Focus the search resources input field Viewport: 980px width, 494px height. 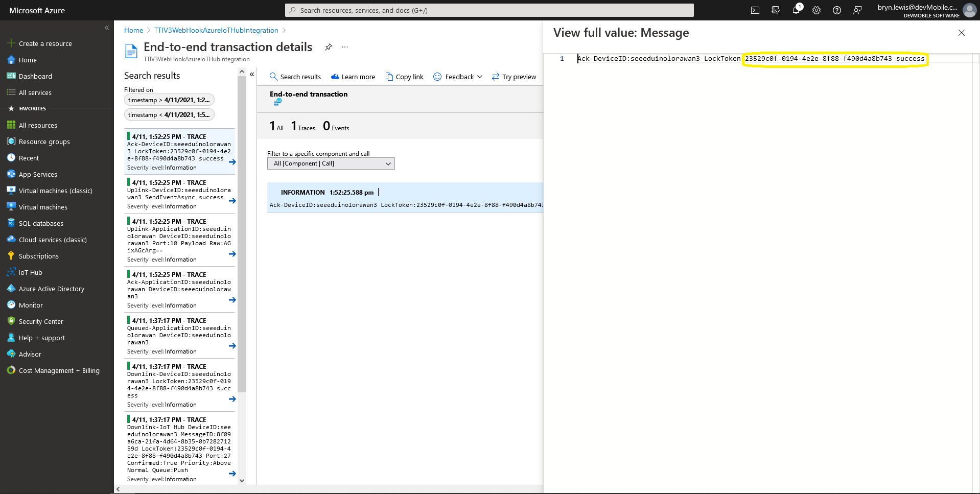pos(489,10)
